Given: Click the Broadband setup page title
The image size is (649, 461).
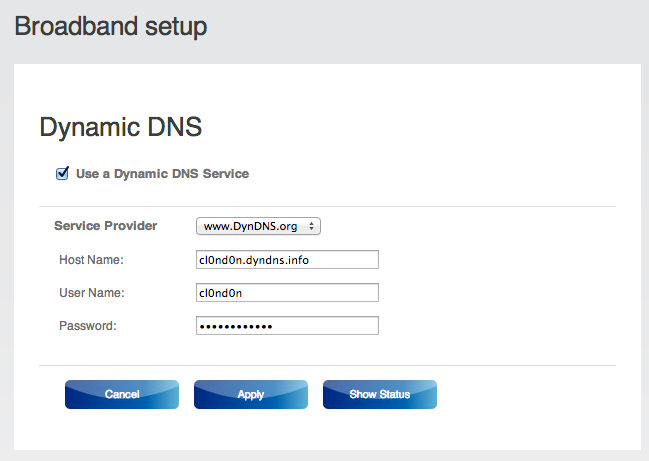Looking at the screenshot, I should [111, 26].
